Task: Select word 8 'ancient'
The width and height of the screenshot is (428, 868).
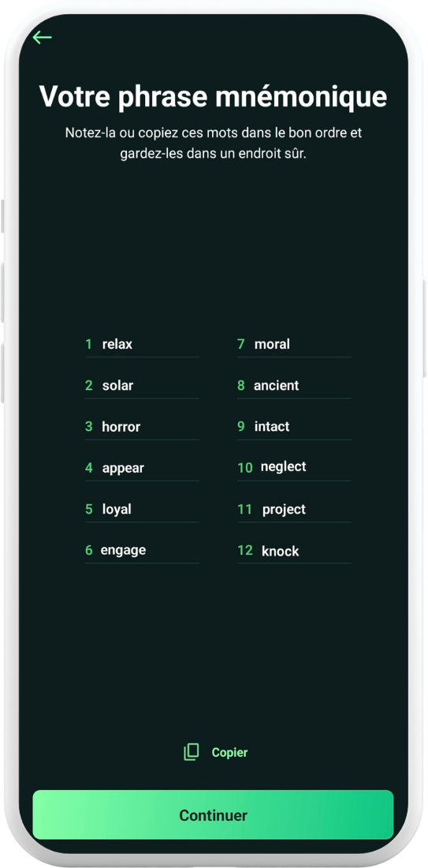Action: 277,385
